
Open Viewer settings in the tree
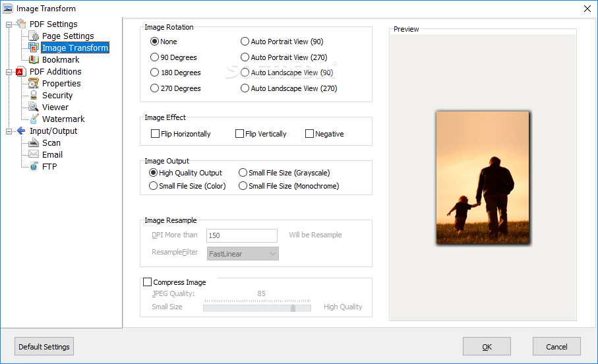[x=55, y=107]
